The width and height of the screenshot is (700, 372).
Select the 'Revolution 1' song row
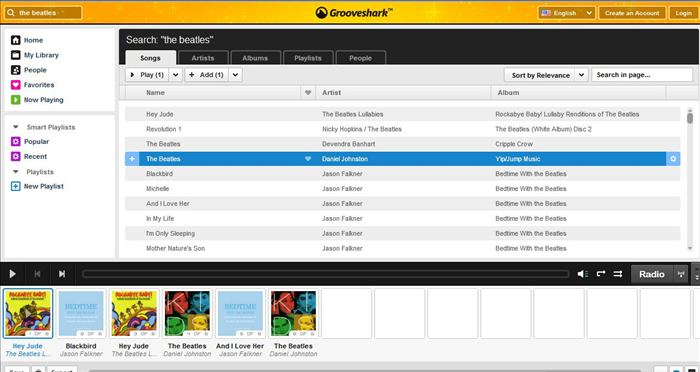coord(403,129)
